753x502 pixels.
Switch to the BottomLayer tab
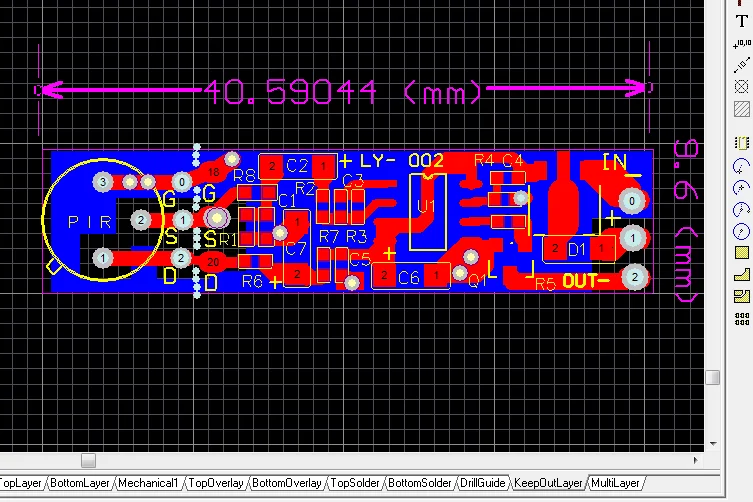pyautogui.click(x=81, y=483)
